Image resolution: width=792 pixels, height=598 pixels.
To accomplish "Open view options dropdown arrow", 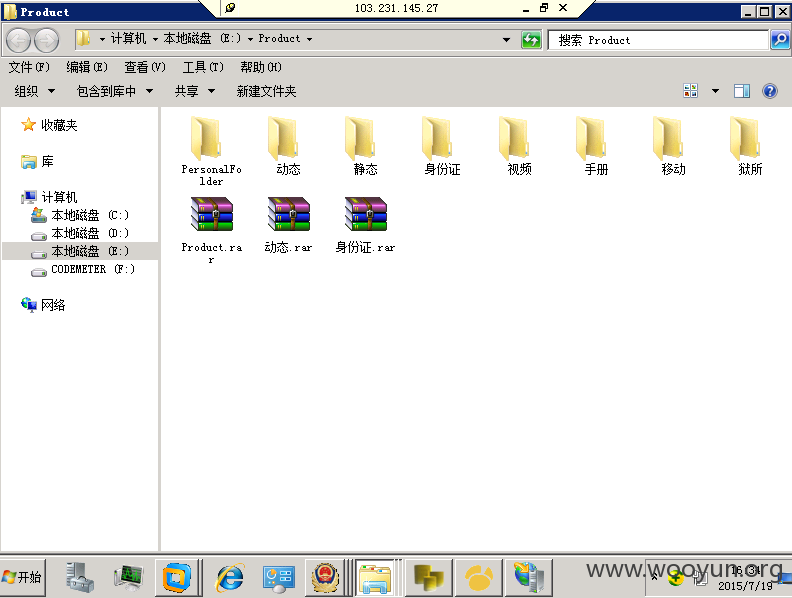I will (715, 91).
